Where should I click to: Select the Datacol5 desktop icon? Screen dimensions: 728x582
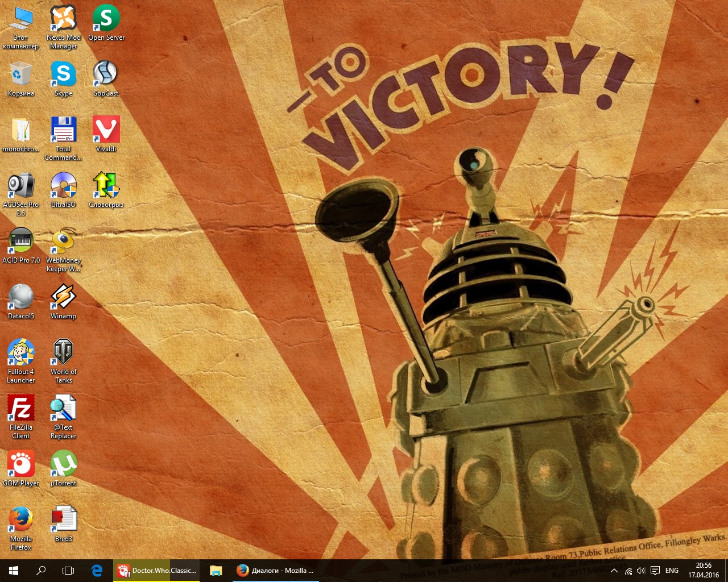click(21, 302)
